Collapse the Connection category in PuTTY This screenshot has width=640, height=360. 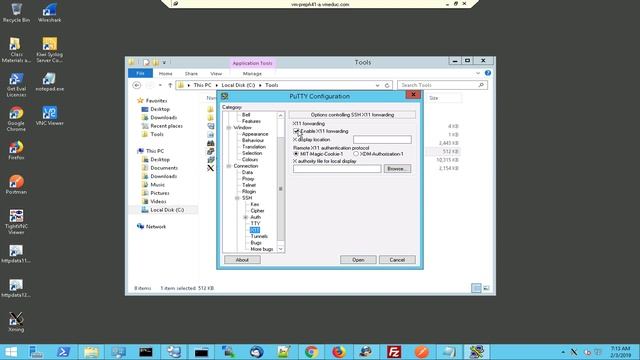229,166
